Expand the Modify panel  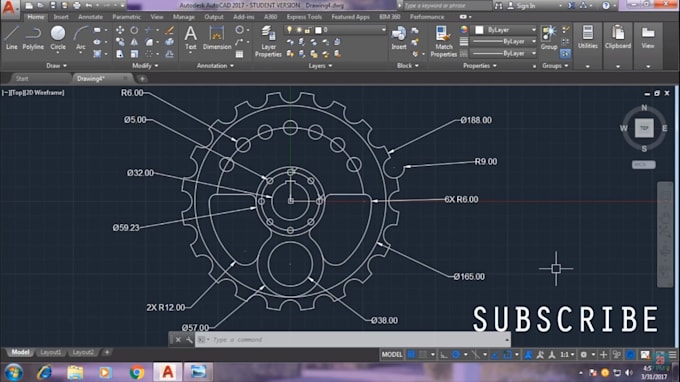pos(145,66)
